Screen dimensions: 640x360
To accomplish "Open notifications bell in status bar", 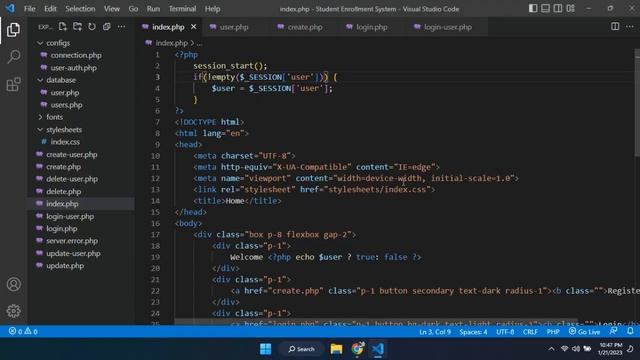I will pyautogui.click(x=630, y=331).
